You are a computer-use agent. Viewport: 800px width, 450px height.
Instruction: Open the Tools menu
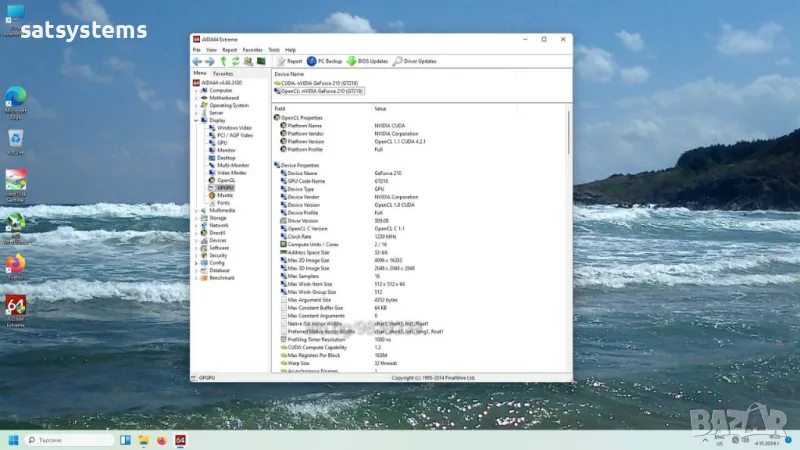click(273, 49)
